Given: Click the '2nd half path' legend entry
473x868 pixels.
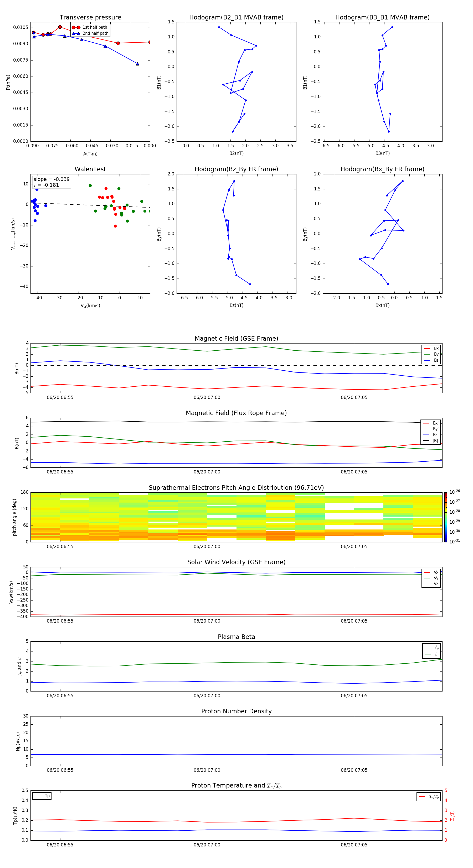Looking at the screenshot, I should tap(90, 33).
